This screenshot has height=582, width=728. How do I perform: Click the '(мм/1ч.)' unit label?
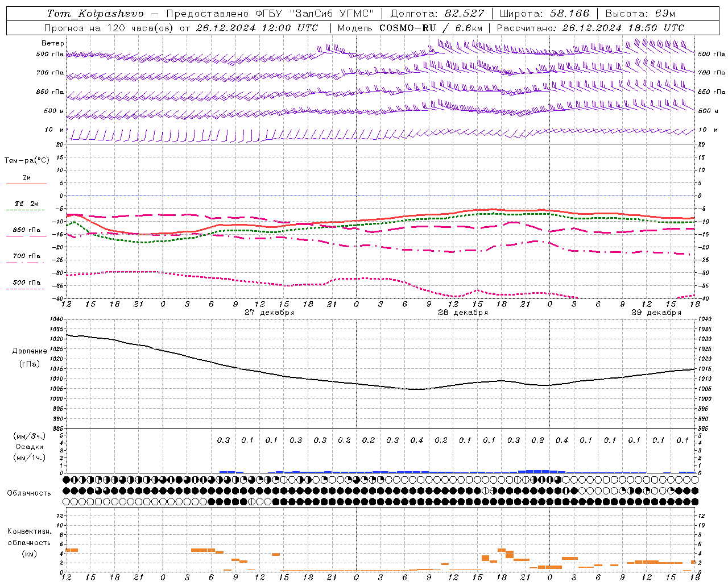[x=30, y=458]
